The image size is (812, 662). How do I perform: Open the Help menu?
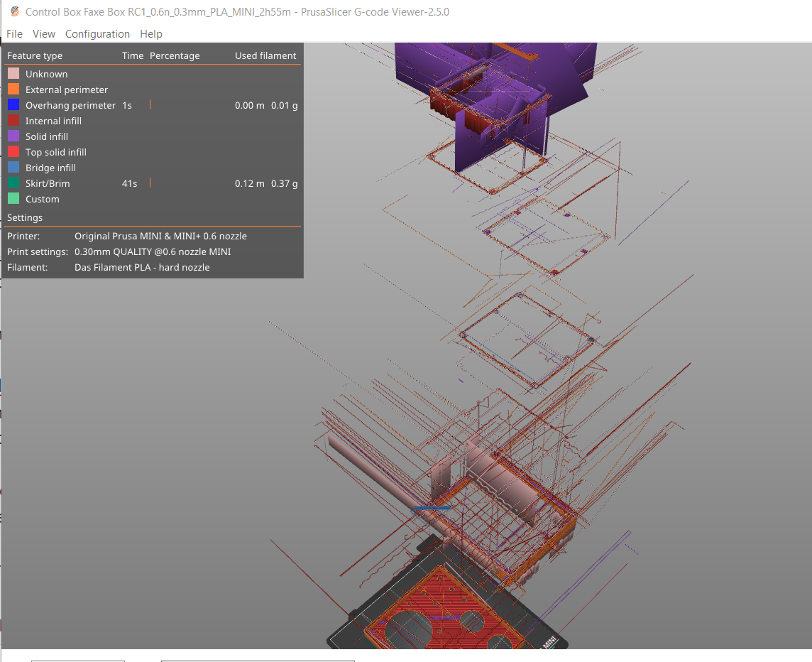150,33
